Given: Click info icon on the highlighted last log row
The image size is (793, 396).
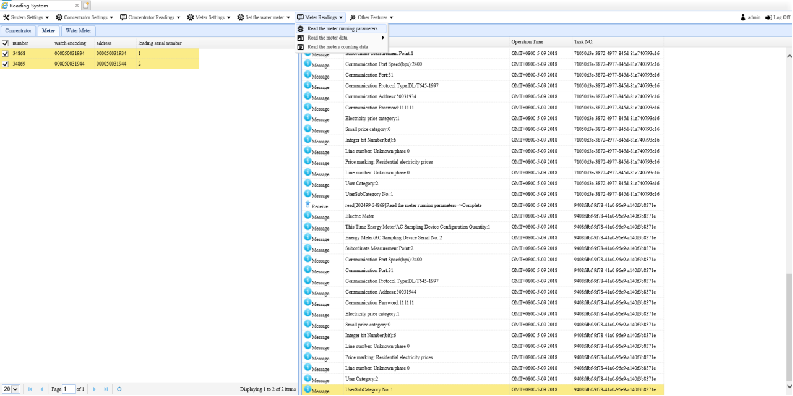Looking at the screenshot, I should [x=307, y=389].
